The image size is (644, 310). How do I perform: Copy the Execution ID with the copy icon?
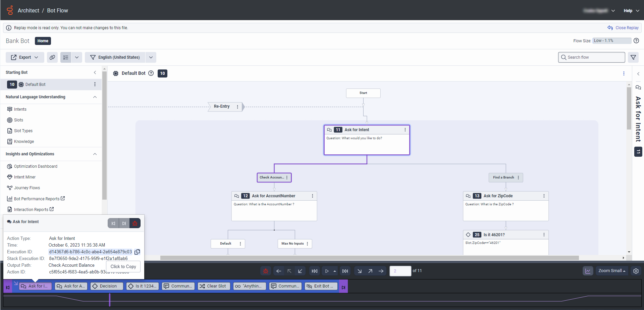(137, 252)
